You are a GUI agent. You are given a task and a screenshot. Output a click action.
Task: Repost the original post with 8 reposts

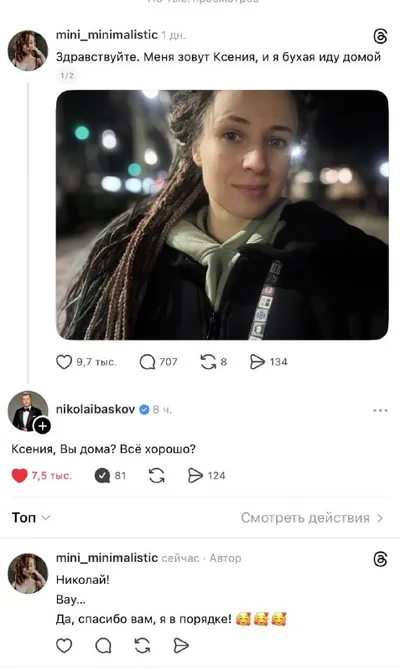(208, 362)
